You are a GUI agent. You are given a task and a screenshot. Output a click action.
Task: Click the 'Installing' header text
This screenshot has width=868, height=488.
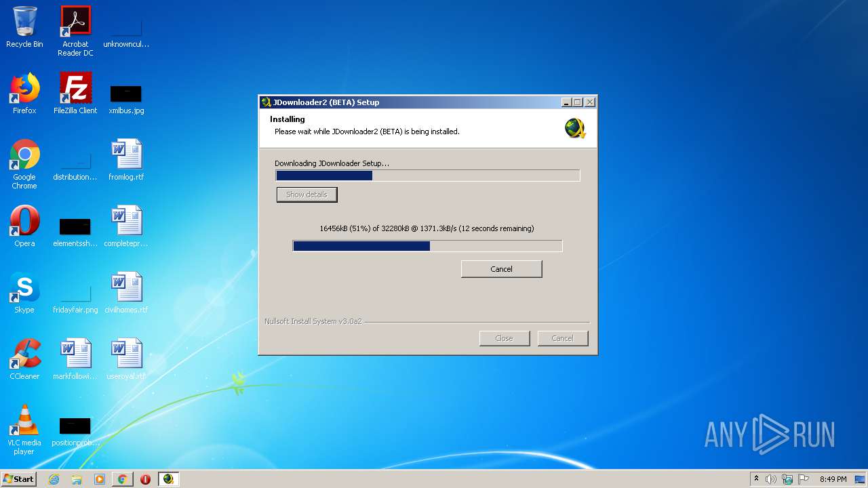point(288,119)
